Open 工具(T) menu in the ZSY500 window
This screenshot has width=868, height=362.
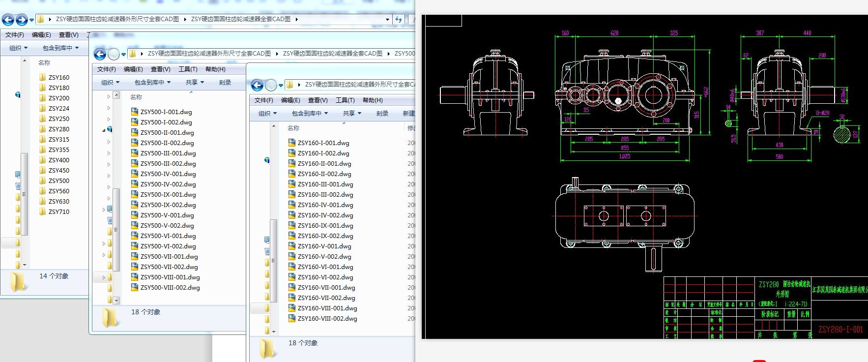pyautogui.click(x=188, y=69)
